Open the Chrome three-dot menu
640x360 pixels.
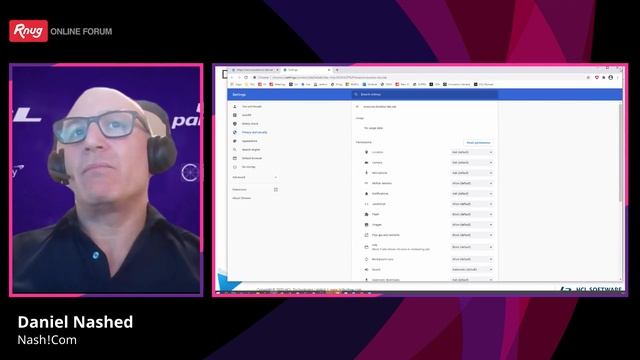coord(618,77)
